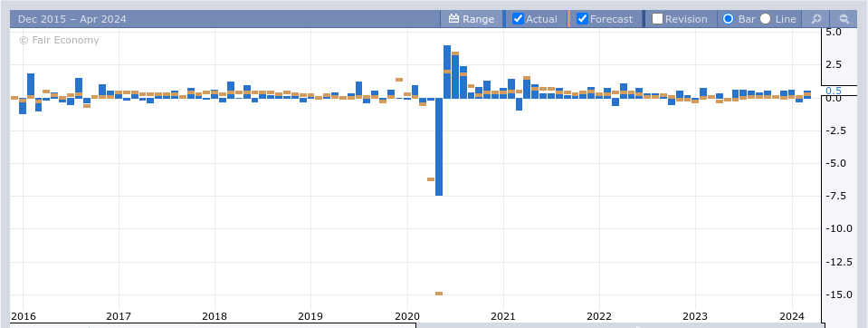Viewport: 868px width, 328px height.
Task: Click the 0.5 current value axis label
Action: [x=834, y=91]
